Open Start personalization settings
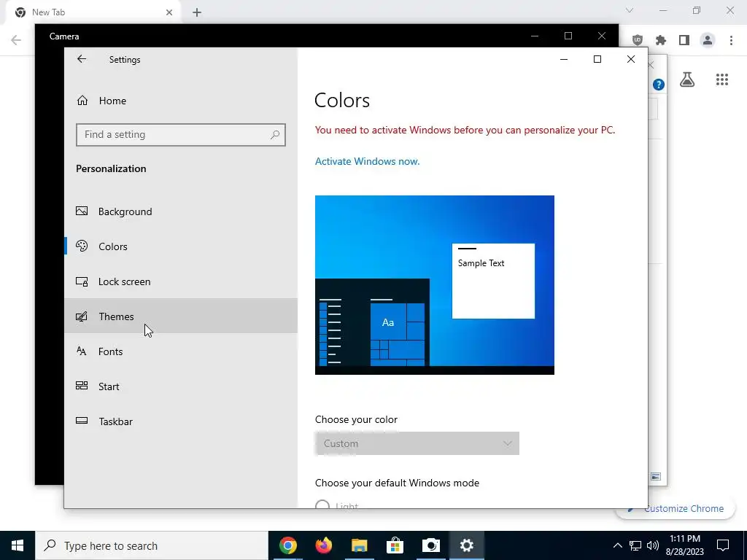This screenshot has height=560, width=747. [181, 386]
